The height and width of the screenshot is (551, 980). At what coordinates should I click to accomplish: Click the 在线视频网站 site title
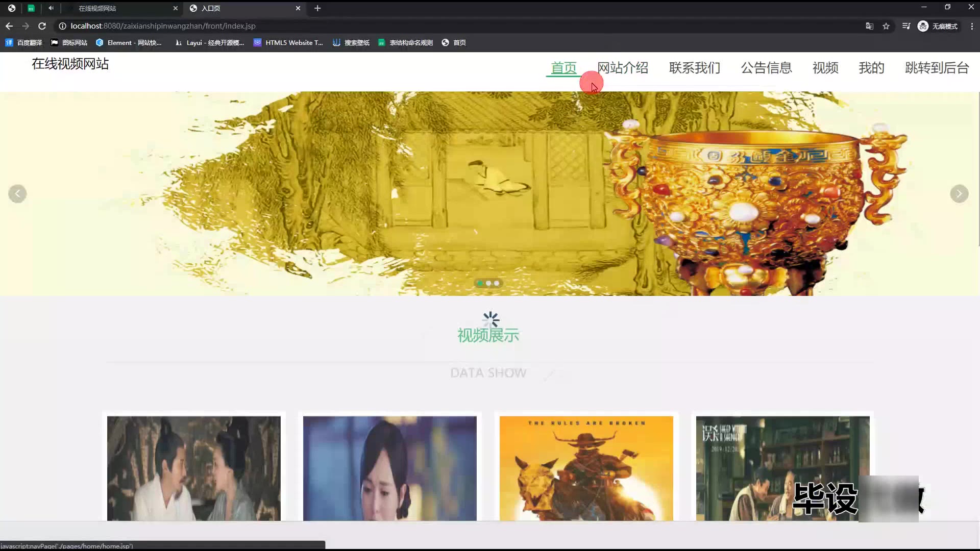70,64
